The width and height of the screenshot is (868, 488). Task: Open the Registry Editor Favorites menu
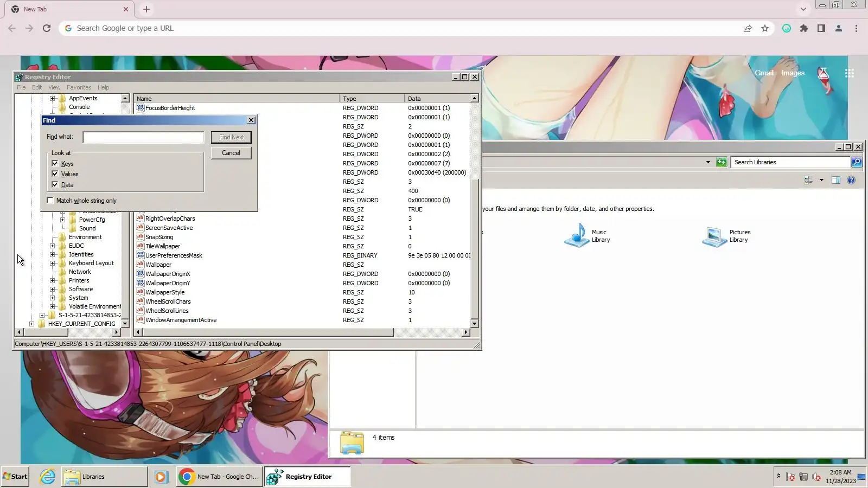[79, 87]
